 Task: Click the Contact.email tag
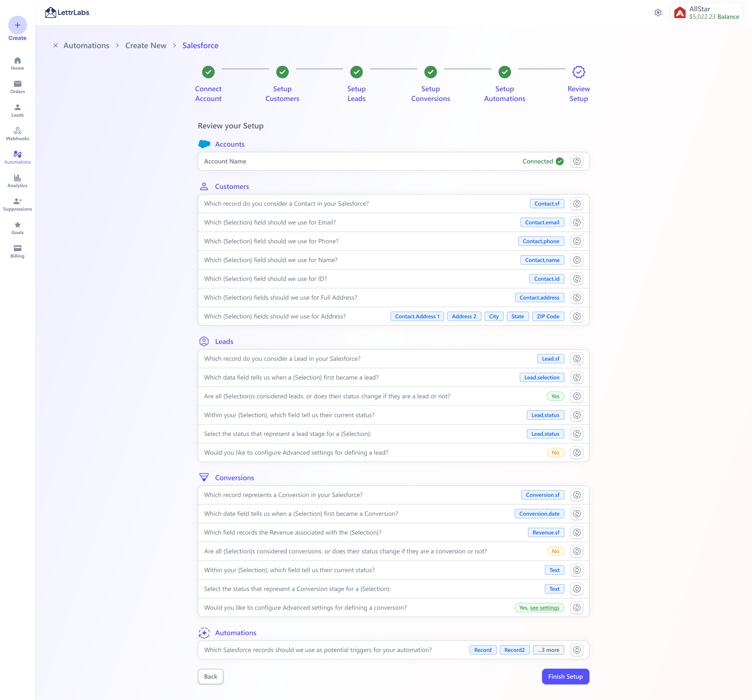(542, 222)
